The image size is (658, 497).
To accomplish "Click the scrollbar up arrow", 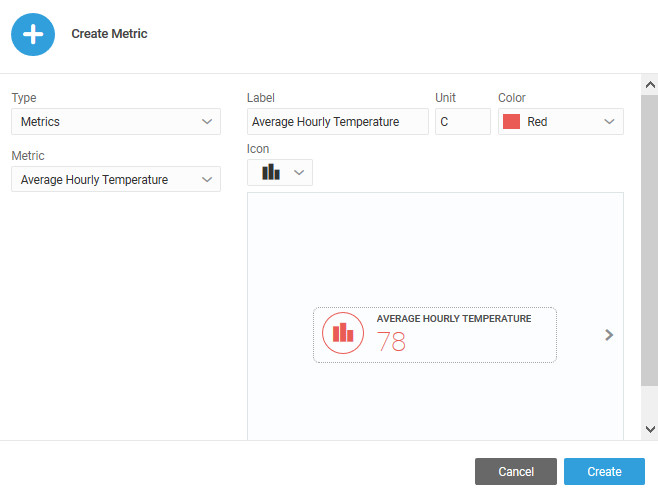I will pyautogui.click(x=650, y=85).
